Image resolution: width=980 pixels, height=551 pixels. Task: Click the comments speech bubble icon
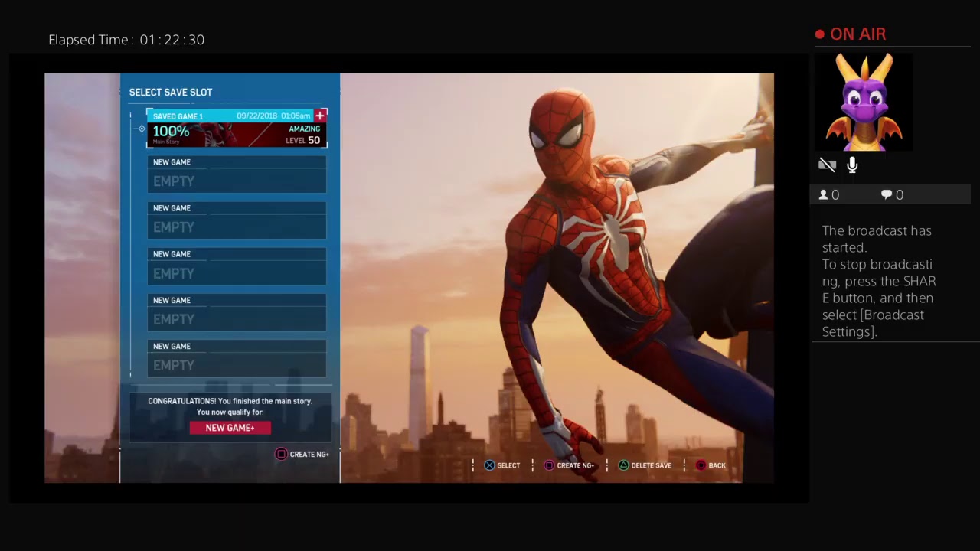pos(887,195)
